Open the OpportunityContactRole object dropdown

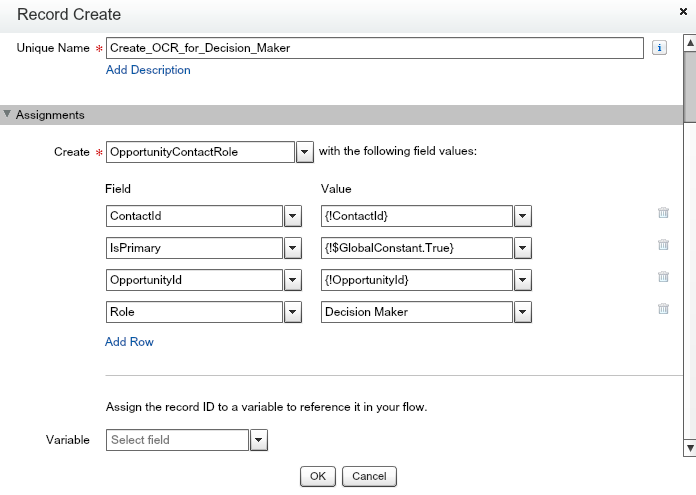tap(305, 152)
